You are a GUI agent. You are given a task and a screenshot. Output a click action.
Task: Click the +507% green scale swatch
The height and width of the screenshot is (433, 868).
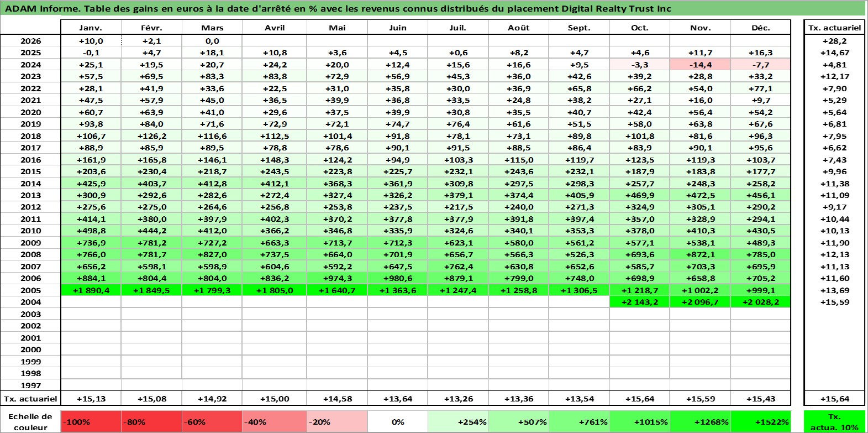(518, 421)
